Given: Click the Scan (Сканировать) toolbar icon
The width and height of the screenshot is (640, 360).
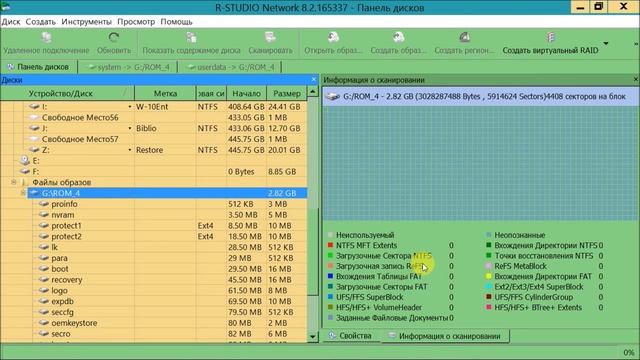Looking at the screenshot, I should coord(270,38).
